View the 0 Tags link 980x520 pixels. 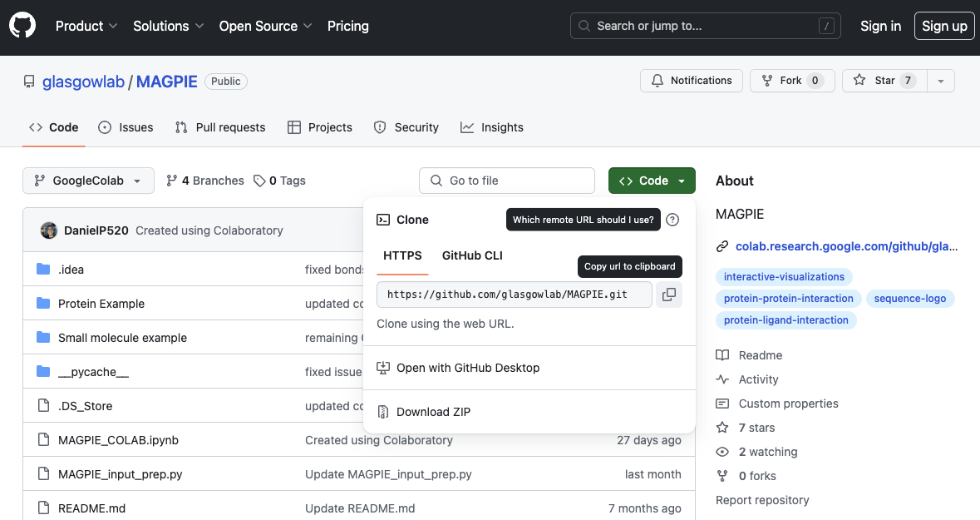(x=279, y=181)
